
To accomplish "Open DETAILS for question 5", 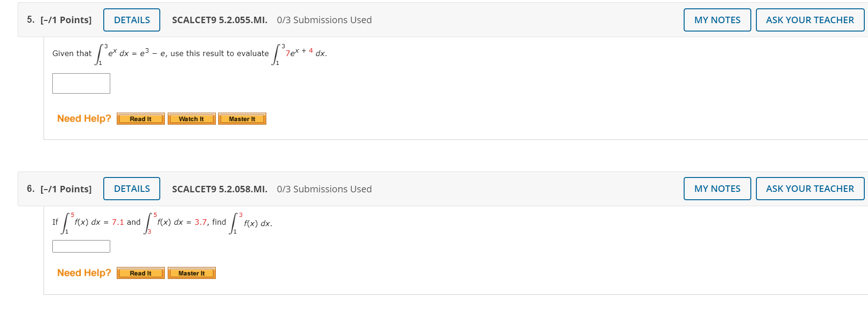I will [x=132, y=20].
